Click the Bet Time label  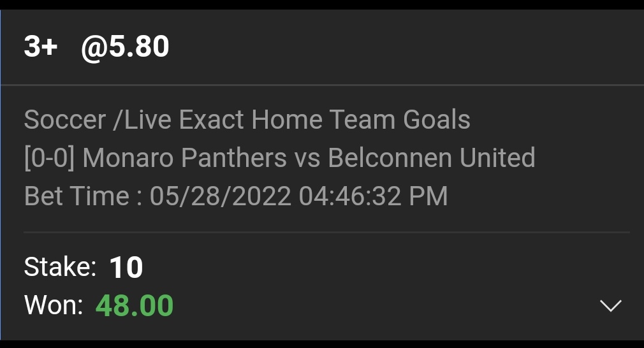83,196
